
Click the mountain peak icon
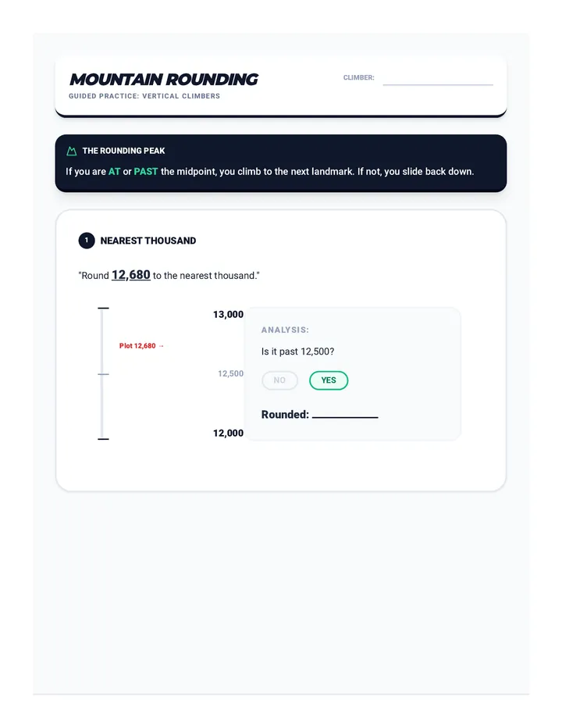coord(72,151)
